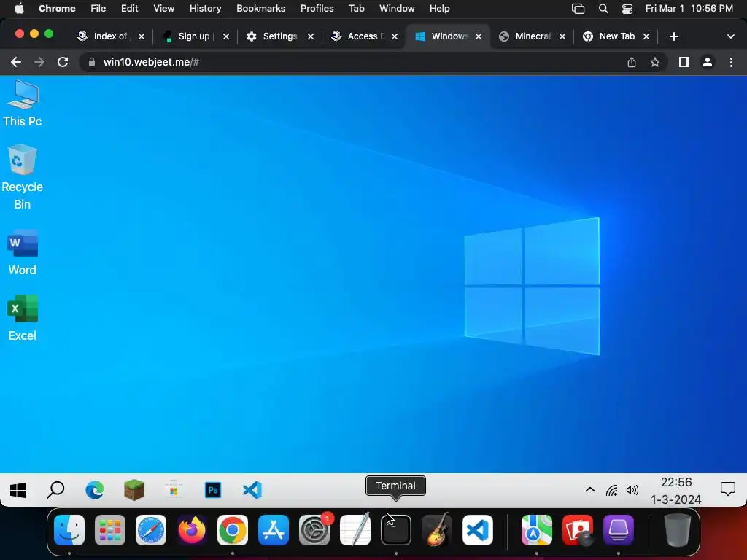Screen dimensions: 747x560
Task: Click Chrome icon in the Dock
Action: click(x=233, y=530)
